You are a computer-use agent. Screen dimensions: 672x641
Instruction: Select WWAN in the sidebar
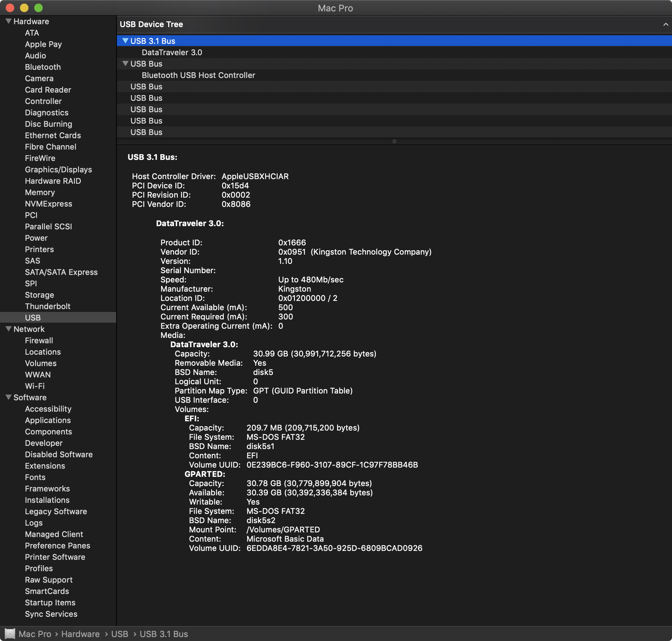[38, 375]
